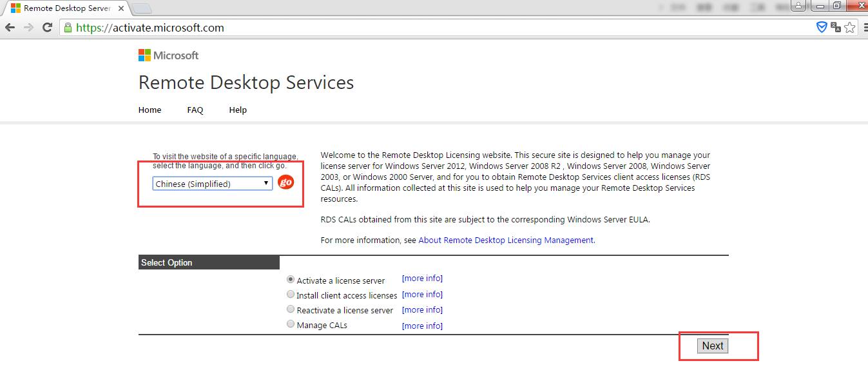Click the Select Option header
Image resolution: width=868 pixels, height=381 pixels.
point(209,262)
